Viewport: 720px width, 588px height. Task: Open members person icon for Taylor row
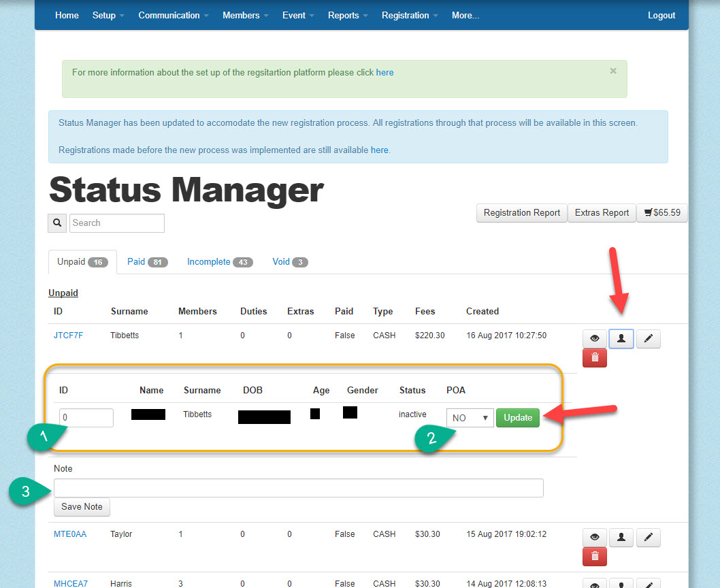621,537
